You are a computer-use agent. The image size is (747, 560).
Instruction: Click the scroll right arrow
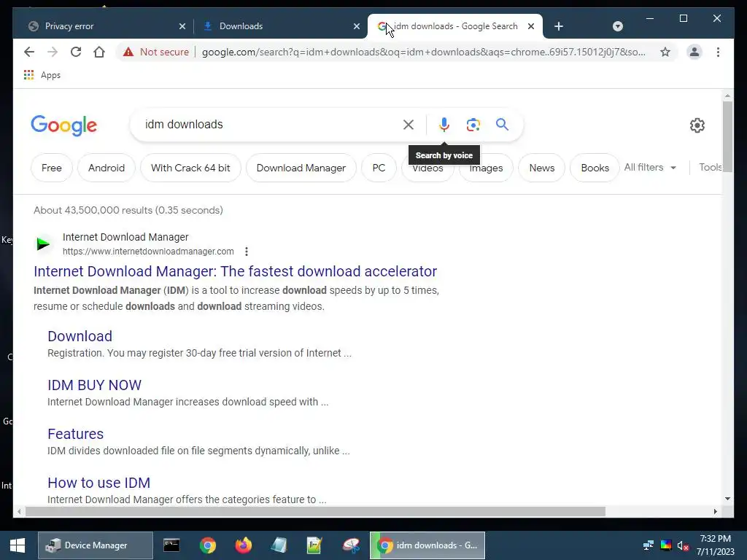[715, 511]
